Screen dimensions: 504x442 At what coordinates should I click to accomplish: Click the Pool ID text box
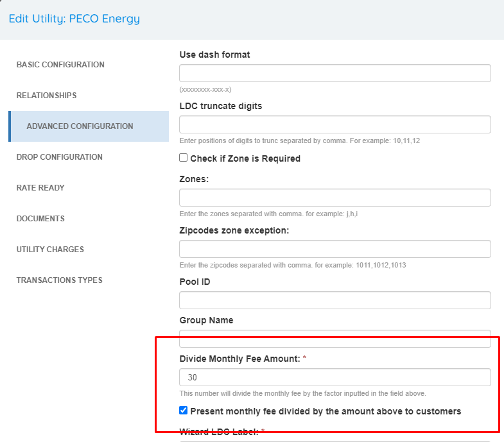pos(335,300)
